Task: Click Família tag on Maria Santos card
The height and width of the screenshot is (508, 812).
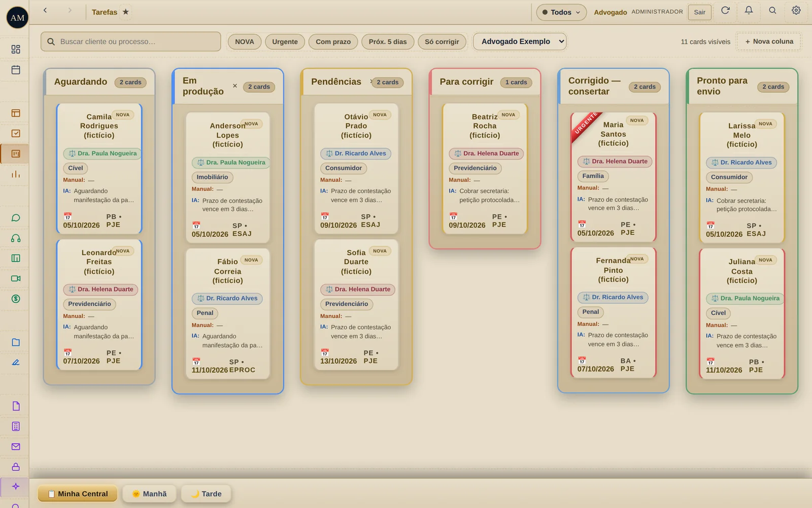Action: 593,176
